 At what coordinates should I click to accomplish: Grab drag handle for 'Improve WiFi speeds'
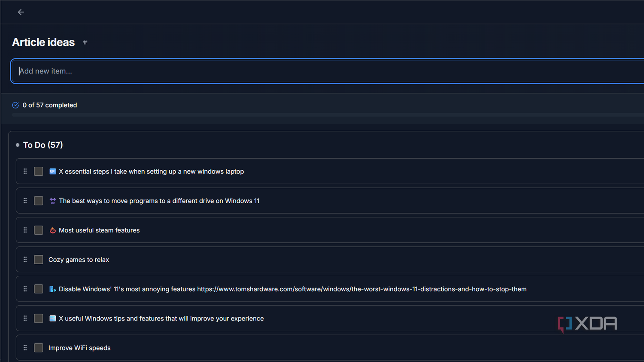click(25, 348)
